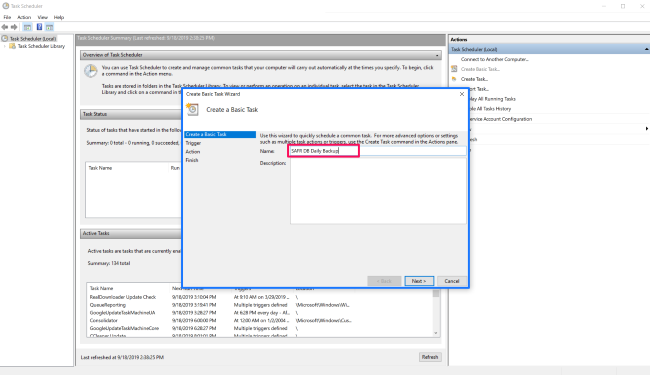Click Create Task action in Actions pane

coord(474,79)
